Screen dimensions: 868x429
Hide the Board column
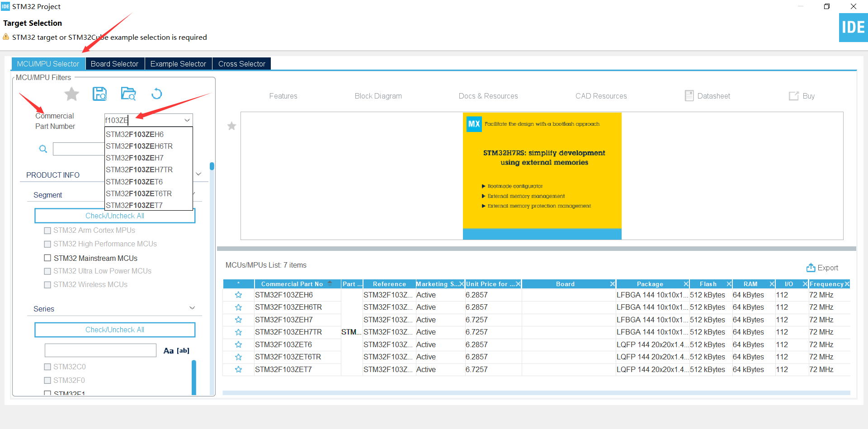coord(613,284)
